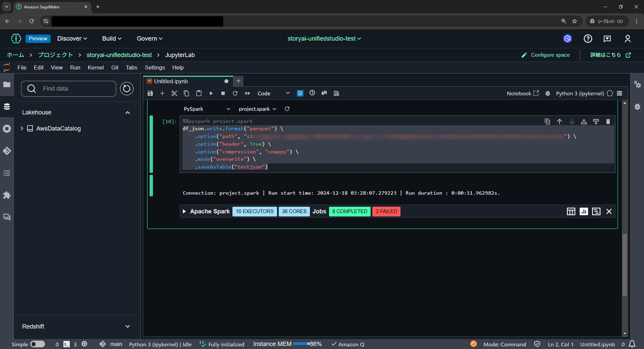644x349 pixels.
Task: Open the Kernel menu
Action: coord(95,68)
